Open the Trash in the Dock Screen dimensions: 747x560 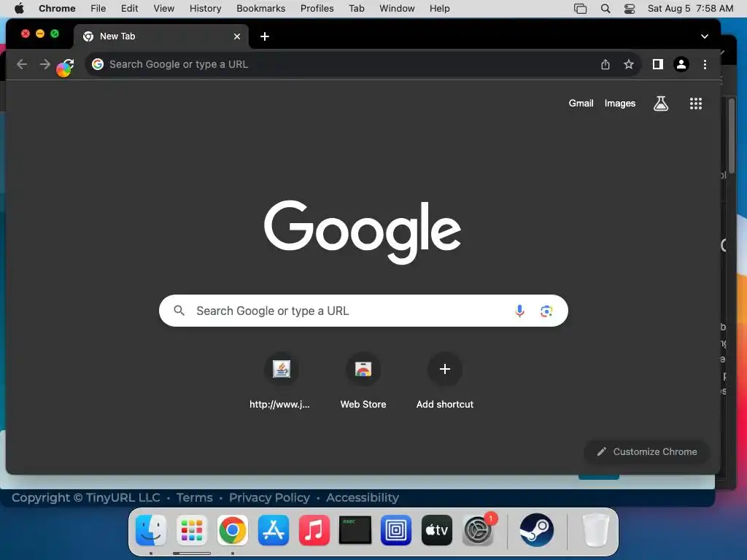click(595, 530)
